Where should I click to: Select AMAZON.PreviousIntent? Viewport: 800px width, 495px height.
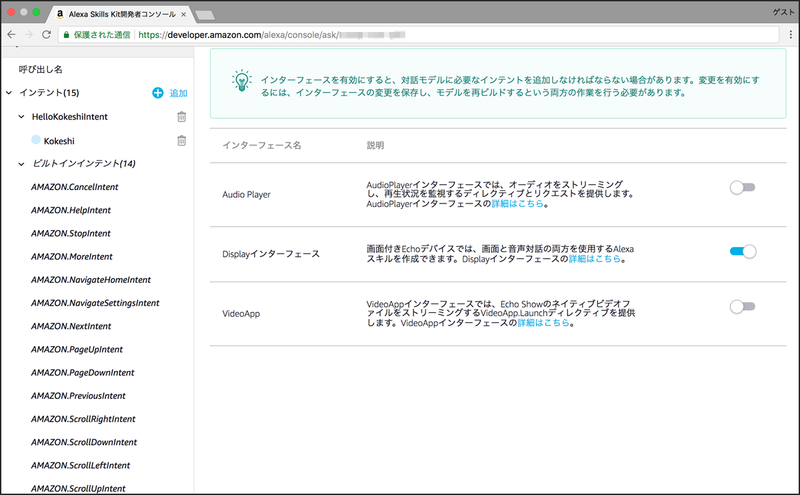tap(78, 396)
